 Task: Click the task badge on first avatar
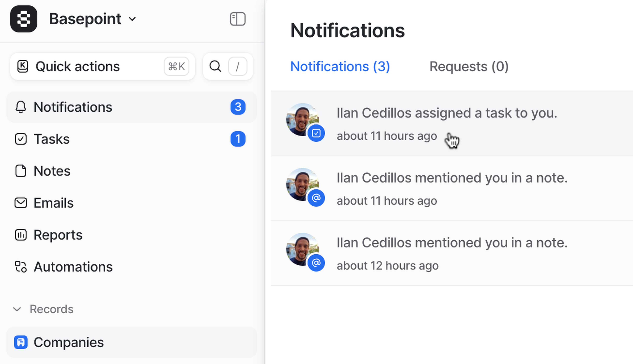click(x=316, y=133)
